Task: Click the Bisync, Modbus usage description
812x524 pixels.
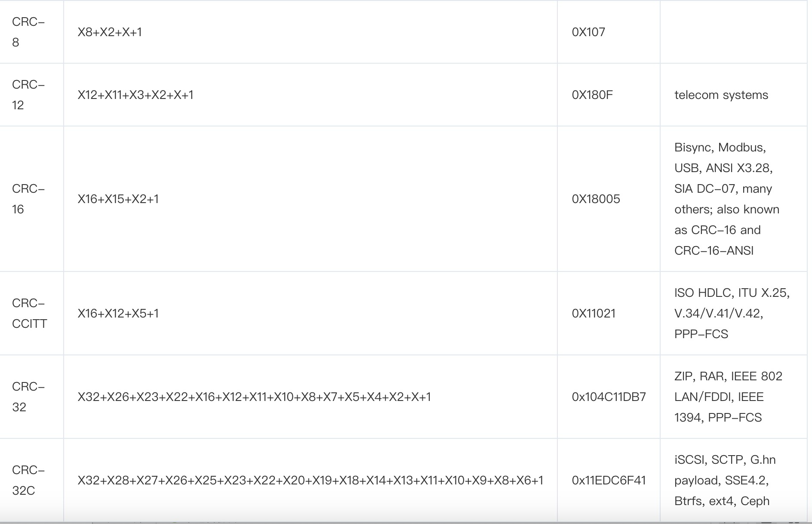Action: [x=727, y=199]
